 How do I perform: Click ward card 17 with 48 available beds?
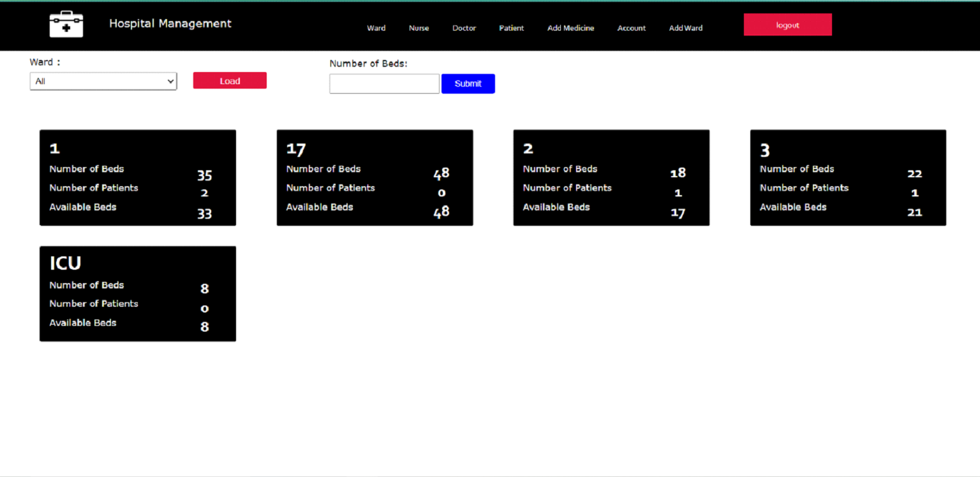point(375,177)
